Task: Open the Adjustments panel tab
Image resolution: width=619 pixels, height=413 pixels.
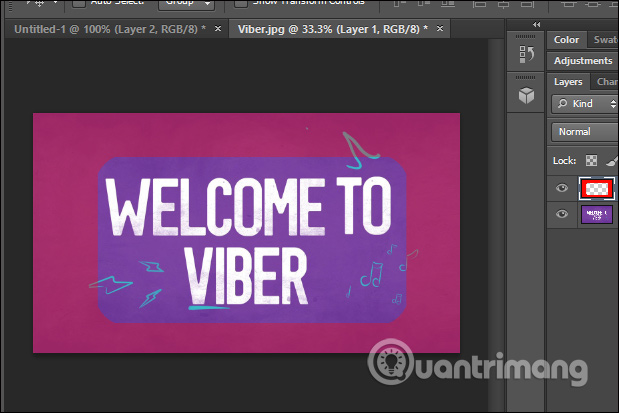Action: (583, 61)
